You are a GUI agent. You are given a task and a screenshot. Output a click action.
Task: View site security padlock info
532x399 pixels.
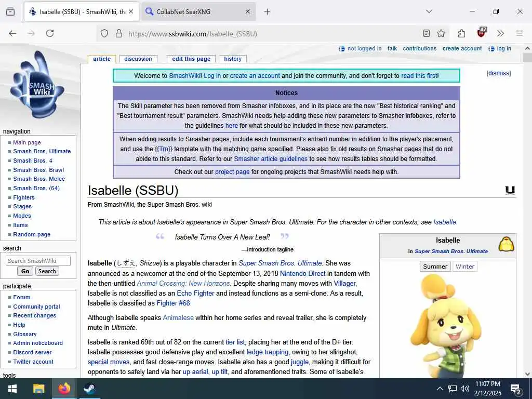point(119,34)
